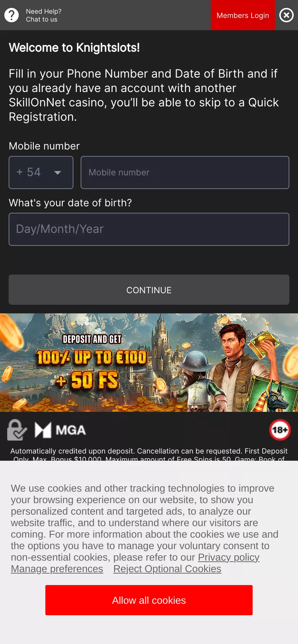Image resolution: width=298 pixels, height=644 pixels.
Task: Select Reject Optional Cookies
Action: tap(167, 569)
